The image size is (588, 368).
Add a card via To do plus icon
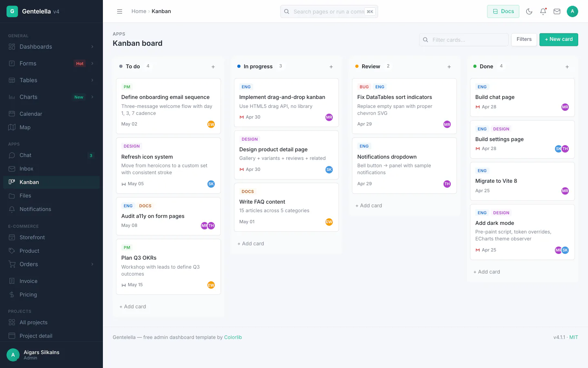[213, 67]
